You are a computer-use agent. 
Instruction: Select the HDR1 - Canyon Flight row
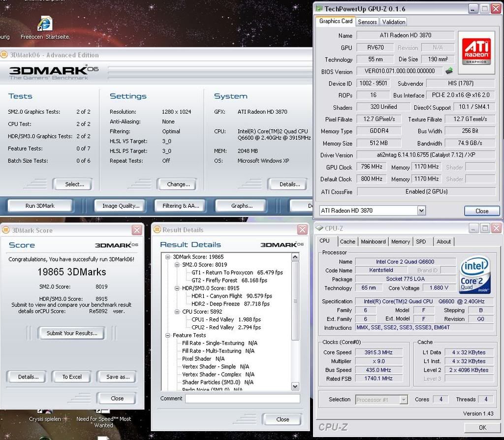[x=231, y=296]
